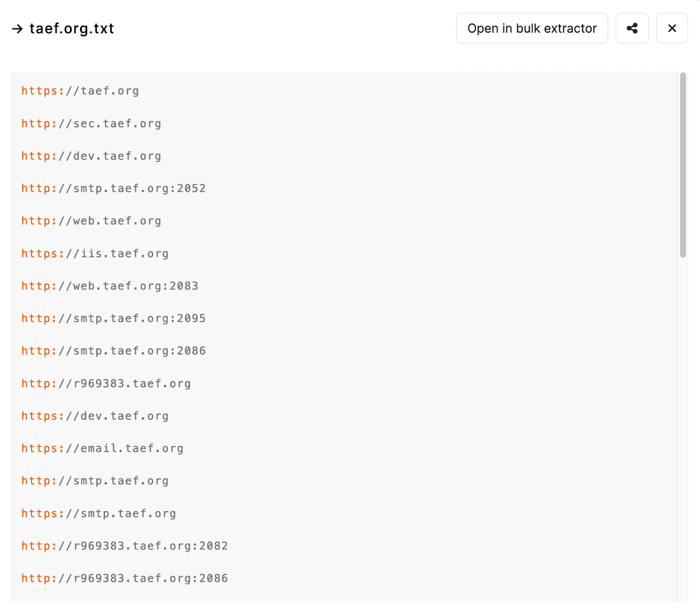Select the http://smtp.taef.org:2086 line
The width and height of the screenshot is (700, 611).
(113, 351)
